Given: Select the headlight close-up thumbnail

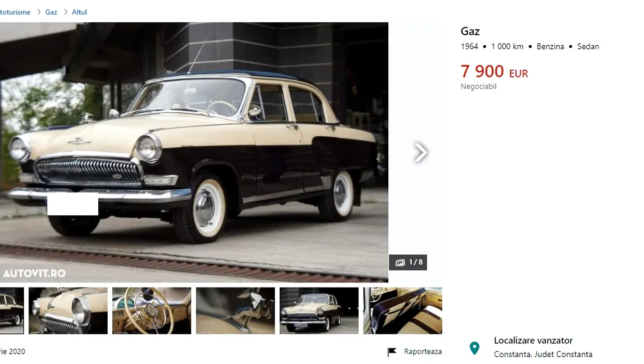Looking at the screenshot, I should pyautogui.click(x=68, y=310).
